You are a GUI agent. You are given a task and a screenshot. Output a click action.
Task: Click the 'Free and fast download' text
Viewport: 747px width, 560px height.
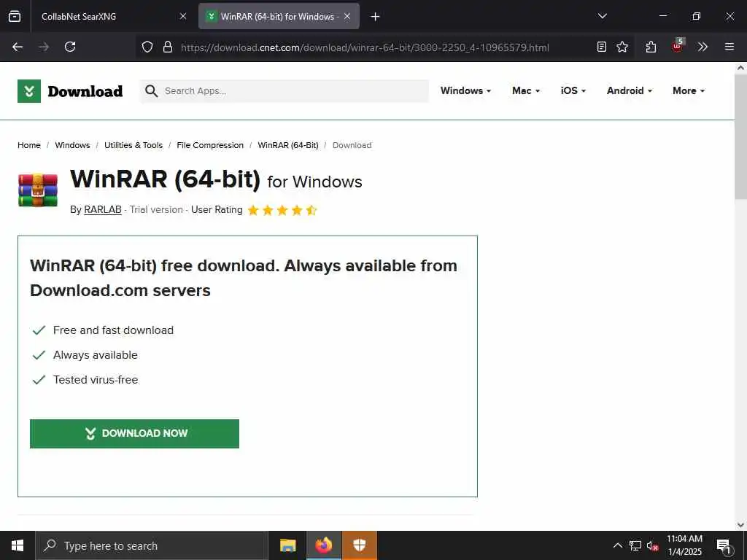(113, 330)
